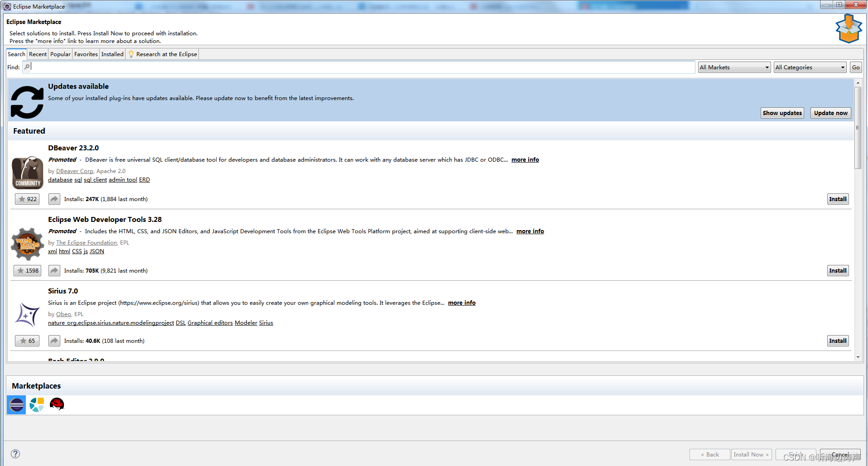Share the Eclipse Web Developer Tools listing

coord(54,270)
